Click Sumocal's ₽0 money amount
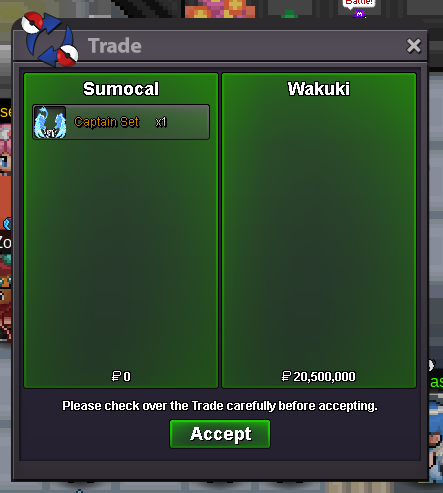Image resolution: width=443 pixels, height=493 pixels. [121, 376]
